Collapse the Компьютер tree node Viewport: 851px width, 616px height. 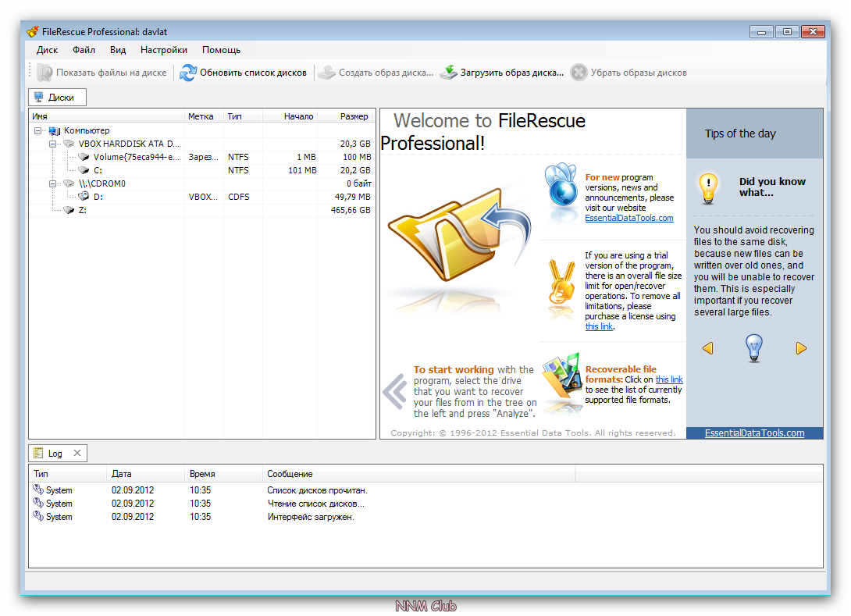click(37, 131)
